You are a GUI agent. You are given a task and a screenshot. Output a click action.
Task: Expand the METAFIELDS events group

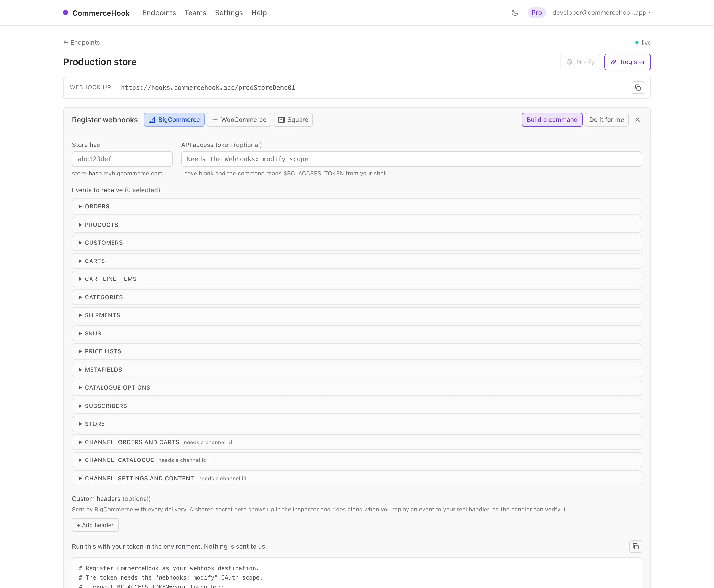point(357,370)
